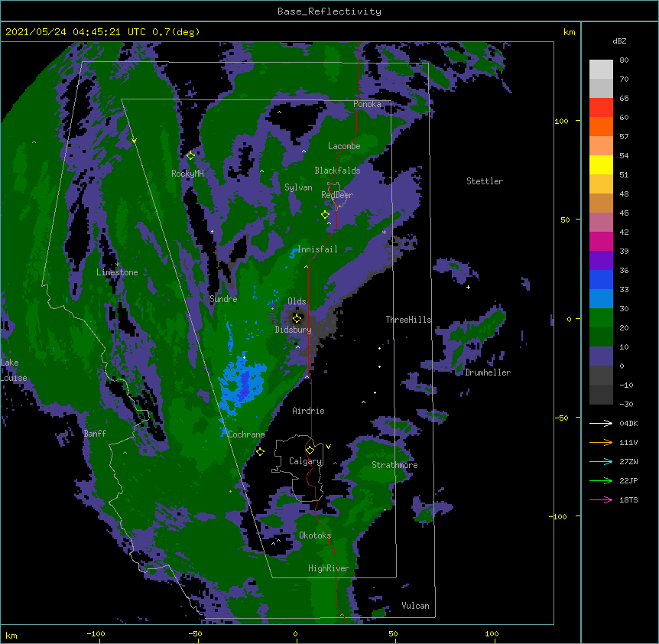Click the ThreeHills label
This screenshot has width=659, height=644.
click(x=408, y=320)
